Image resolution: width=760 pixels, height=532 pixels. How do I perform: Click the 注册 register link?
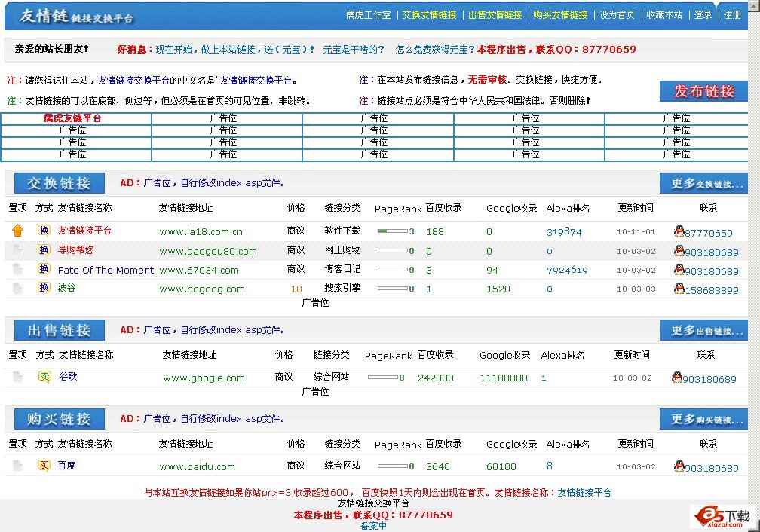(732, 15)
